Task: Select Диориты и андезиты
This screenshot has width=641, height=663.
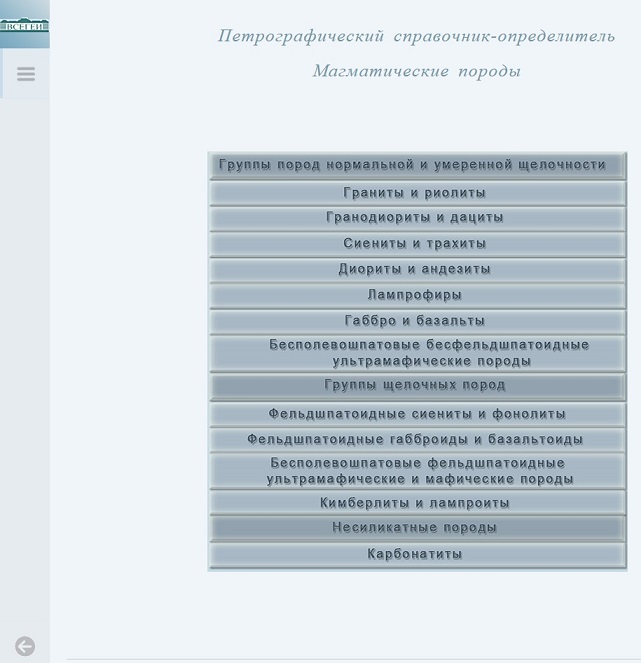Action: coord(417,270)
